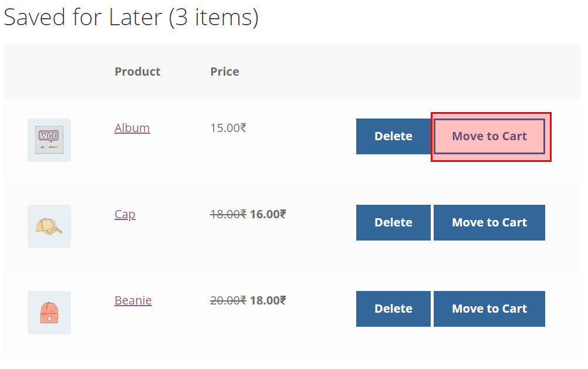Viewport: 588px width, 369px height.
Task: Click the Cap product thumbnail image
Action: 49,226
